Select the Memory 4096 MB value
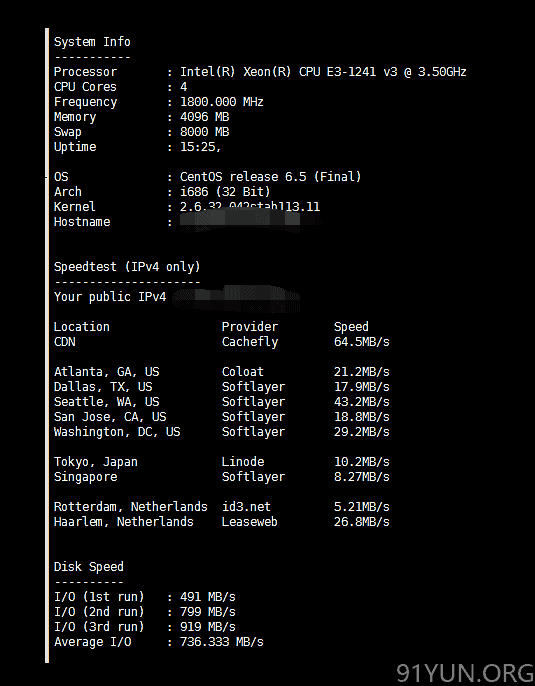The width and height of the screenshot is (535, 686). (204, 117)
